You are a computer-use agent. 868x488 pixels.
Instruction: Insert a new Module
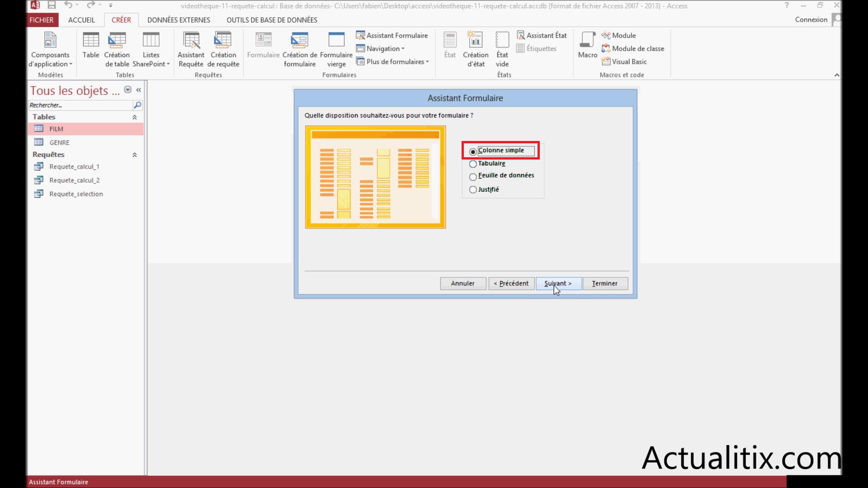click(618, 35)
